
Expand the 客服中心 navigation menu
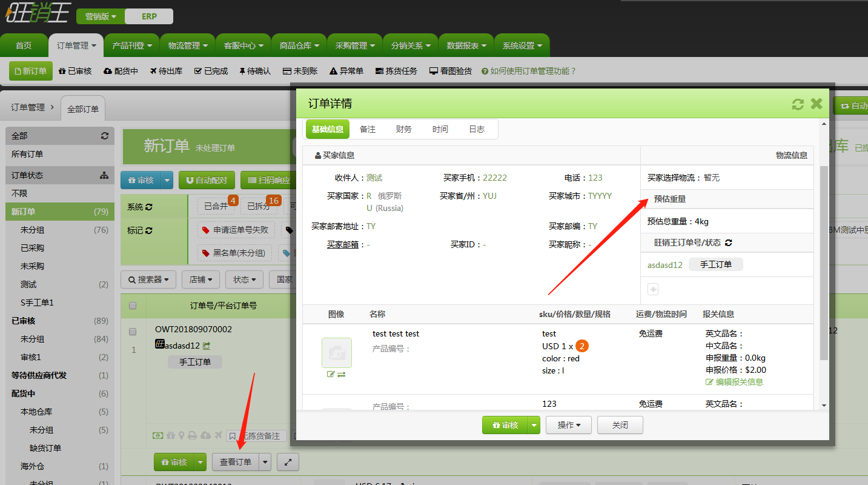(243, 45)
